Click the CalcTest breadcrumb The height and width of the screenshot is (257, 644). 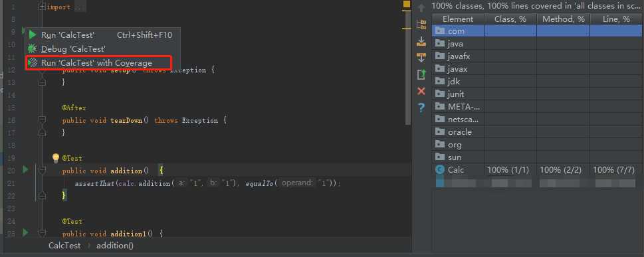64,246
